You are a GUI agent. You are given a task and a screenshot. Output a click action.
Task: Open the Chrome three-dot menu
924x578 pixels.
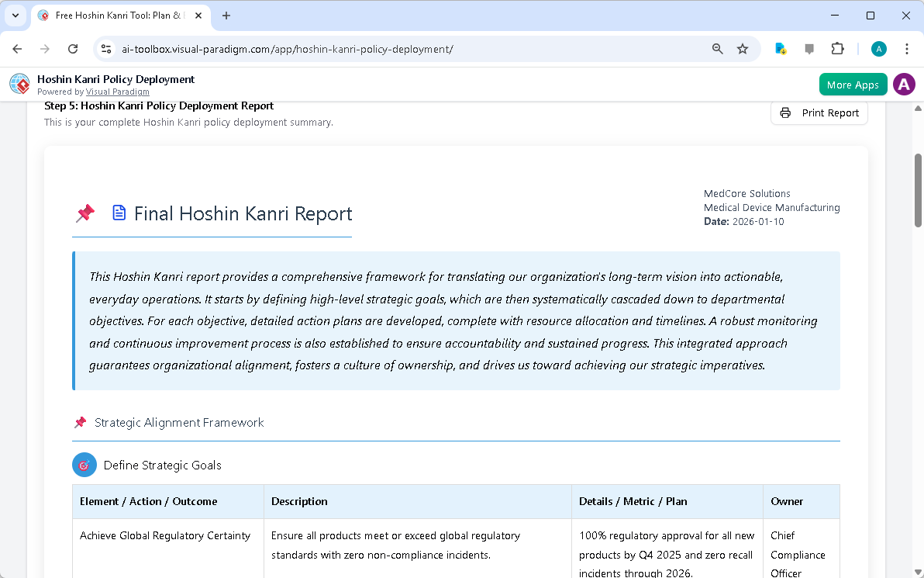pos(907,48)
